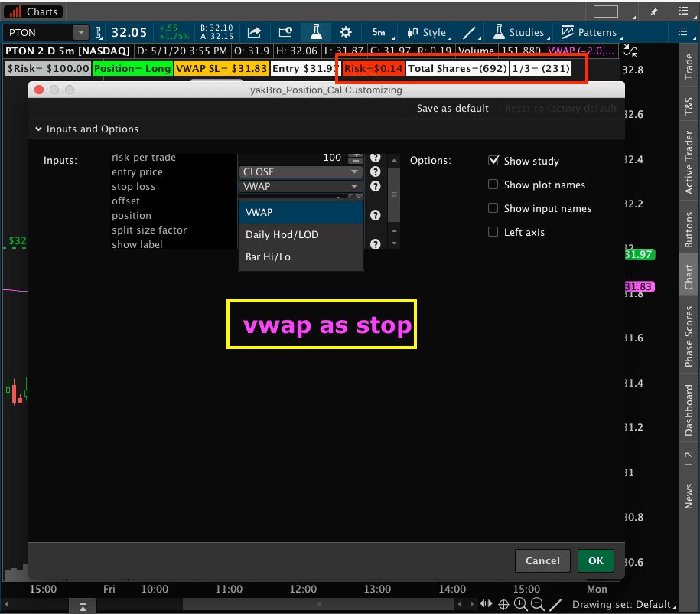Screen dimensions: 700x614
Task: Open the CLOSE price type dropdown
Action: [301, 171]
